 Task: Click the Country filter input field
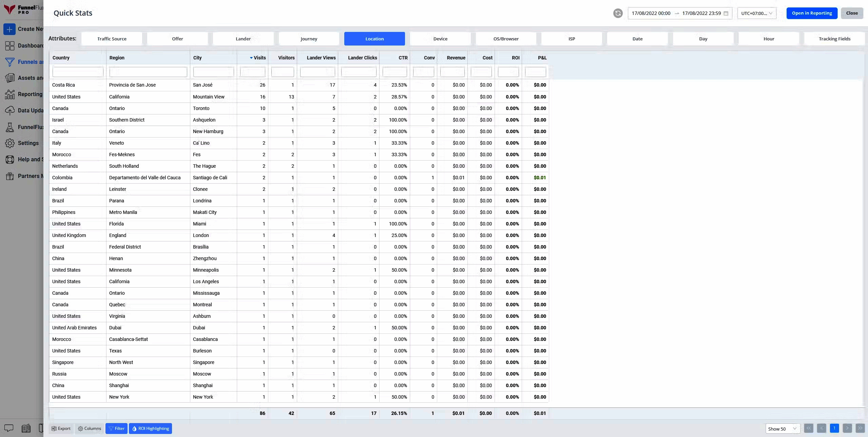(78, 72)
